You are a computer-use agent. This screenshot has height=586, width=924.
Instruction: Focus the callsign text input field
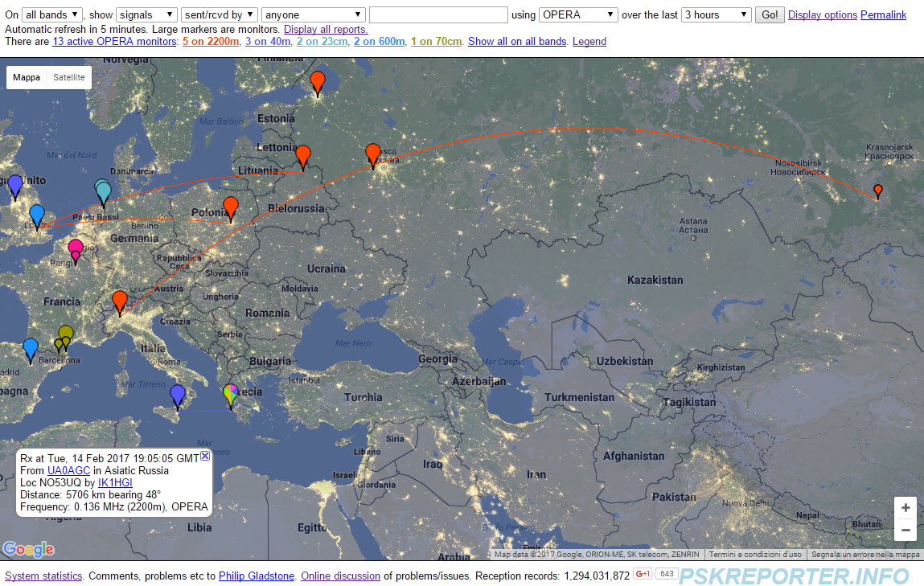(x=438, y=14)
